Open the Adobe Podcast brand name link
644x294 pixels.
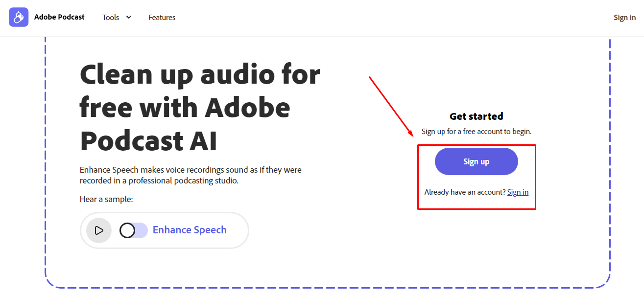coord(59,17)
